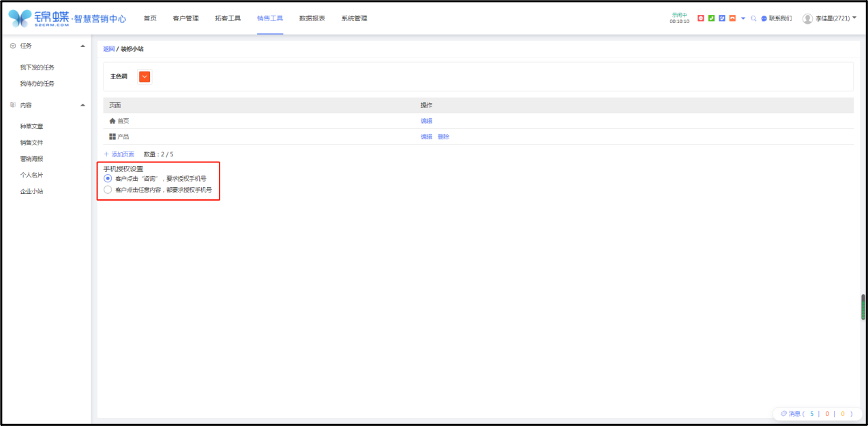Click the 操作 column header
This screenshot has height=427, width=868.
coord(426,105)
